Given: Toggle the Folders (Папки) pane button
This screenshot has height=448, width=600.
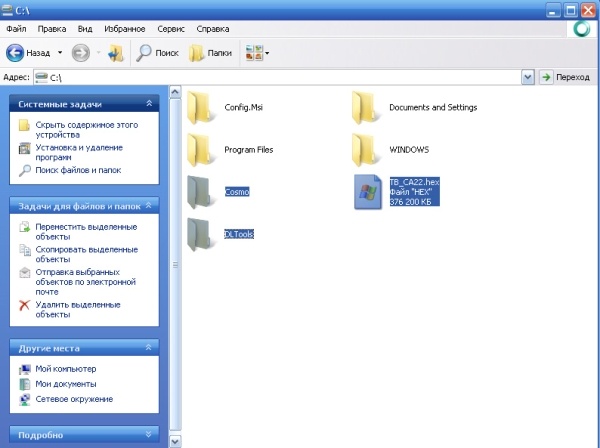Looking at the screenshot, I should (211, 52).
